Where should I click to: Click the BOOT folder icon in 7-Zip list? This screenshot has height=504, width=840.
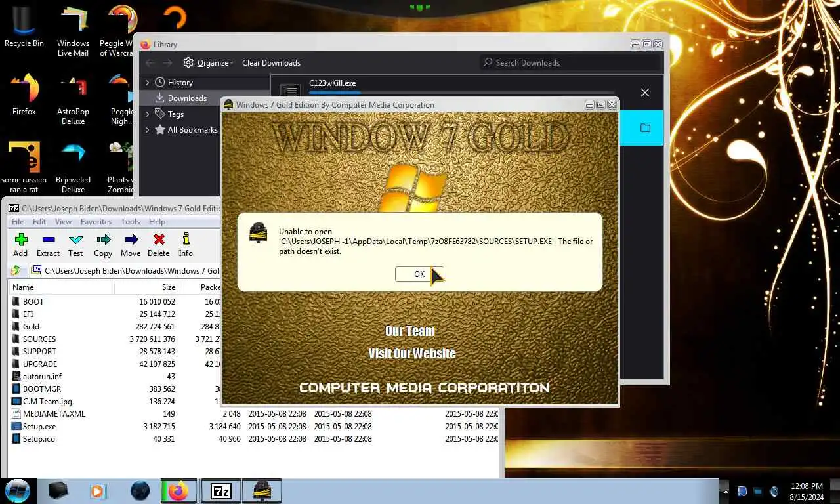16,301
